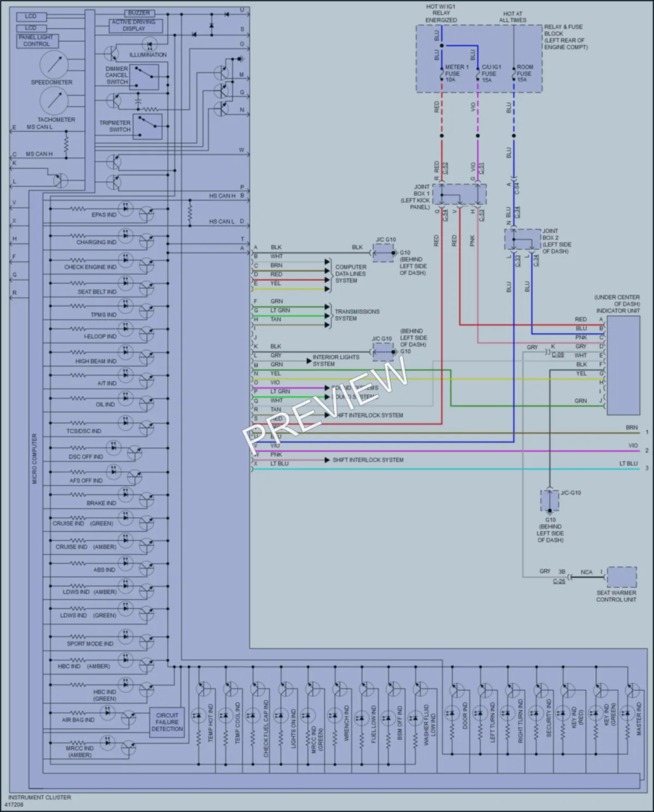
Task: Select the JOINT BOX 2 label
Action: [555, 241]
